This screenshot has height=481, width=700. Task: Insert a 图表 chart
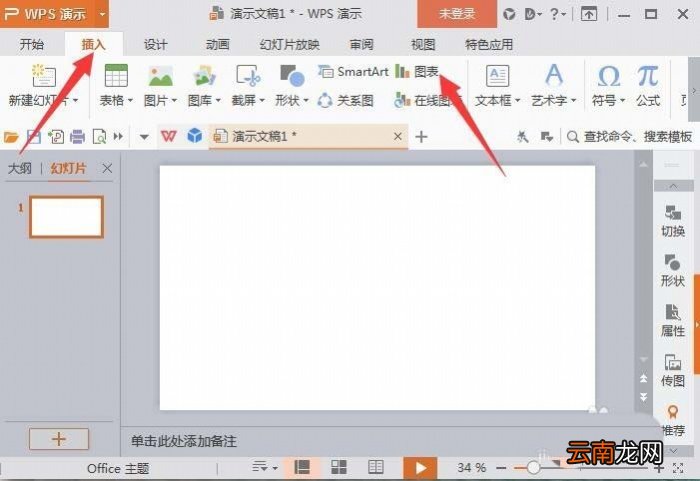click(417, 71)
